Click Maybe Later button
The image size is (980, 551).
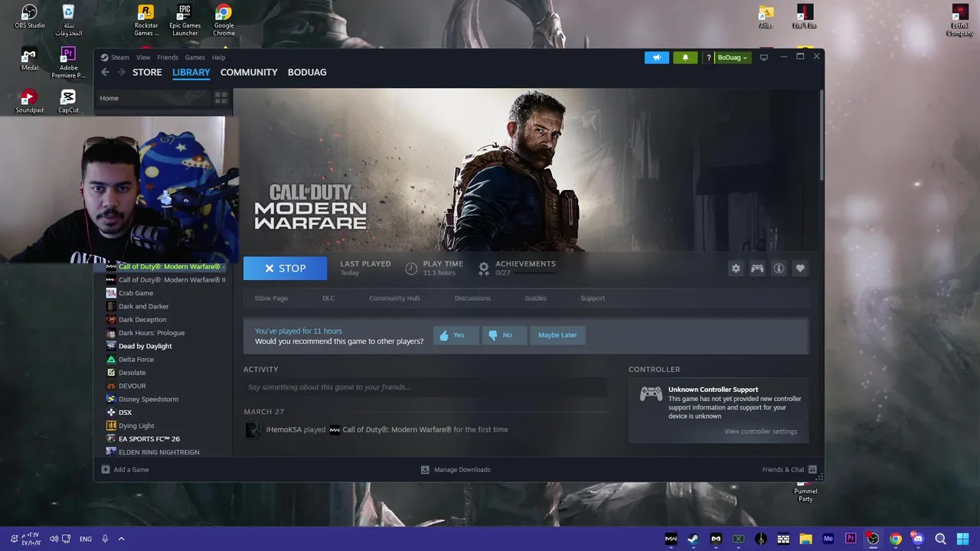tap(557, 335)
